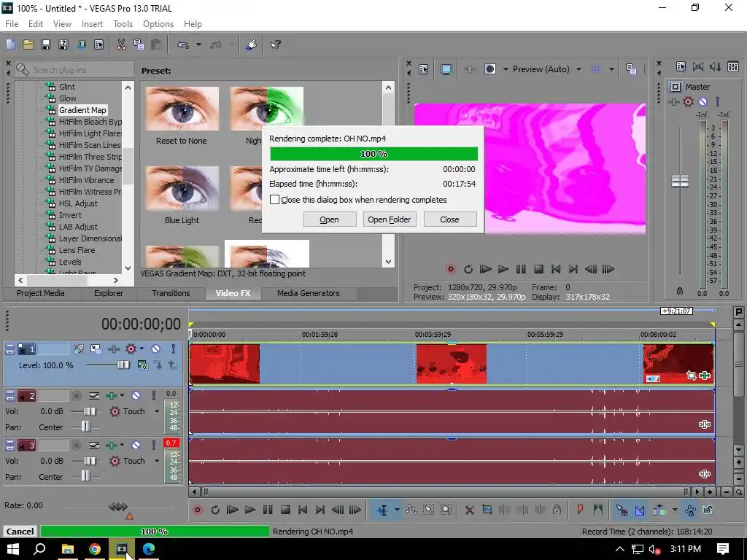Click audio track 2 Pan slider
The height and width of the screenshot is (560, 747).
tap(86, 426)
